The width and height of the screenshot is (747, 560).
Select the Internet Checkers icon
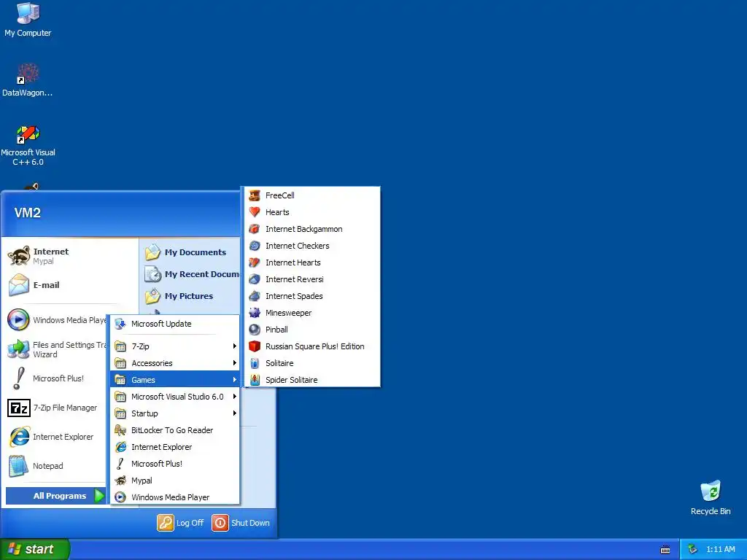tap(255, 246)
